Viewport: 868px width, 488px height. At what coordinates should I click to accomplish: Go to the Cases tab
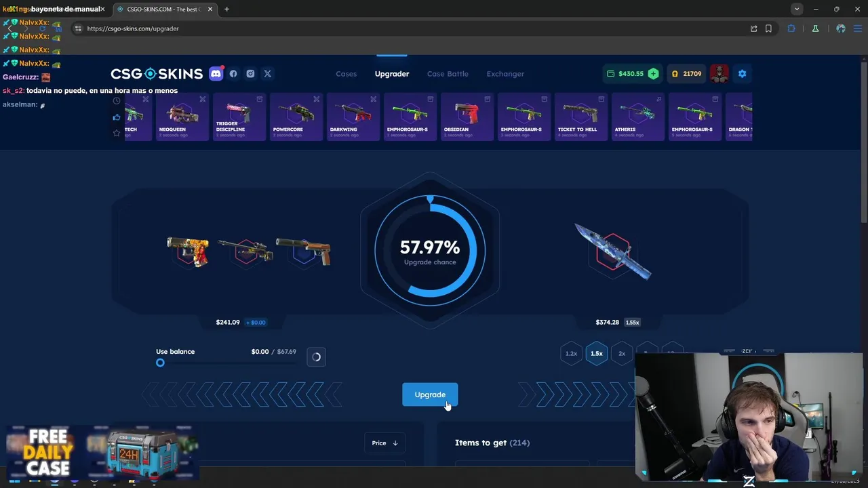point(346,74)
